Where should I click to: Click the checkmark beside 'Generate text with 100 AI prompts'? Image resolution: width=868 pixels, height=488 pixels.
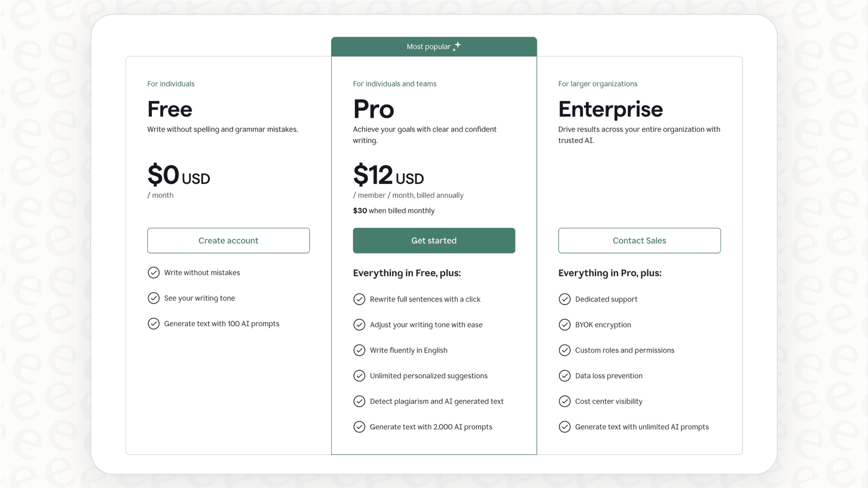tap(153, 324)
